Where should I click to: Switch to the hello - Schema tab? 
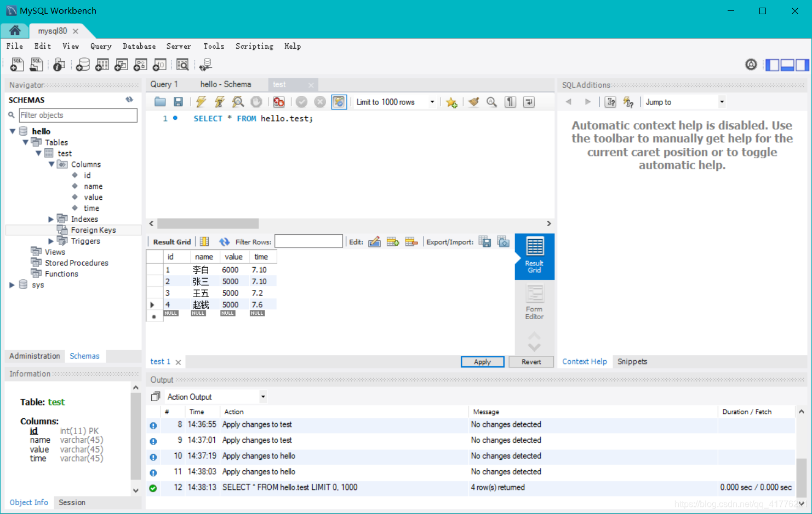click(226, 84)
